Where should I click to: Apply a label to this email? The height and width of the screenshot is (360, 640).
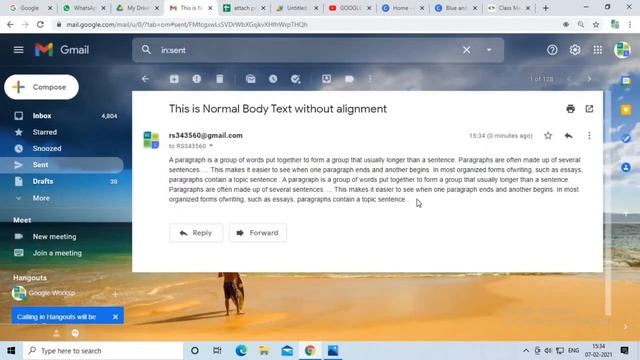pyautogui.click(x=349, y=79)
